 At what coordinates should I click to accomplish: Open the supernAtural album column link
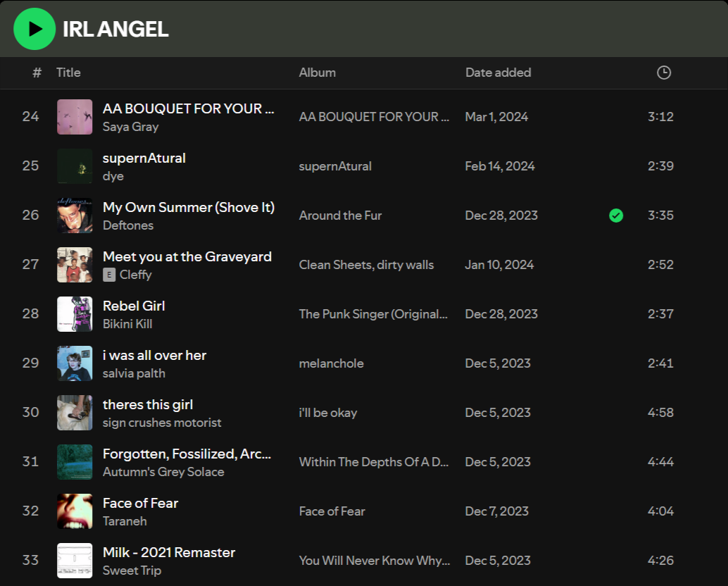[335, 166]
